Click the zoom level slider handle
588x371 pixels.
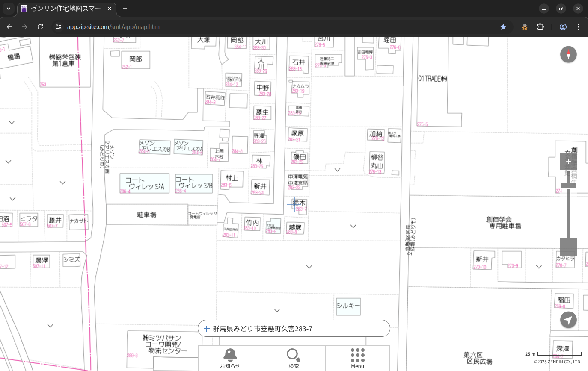568,185
